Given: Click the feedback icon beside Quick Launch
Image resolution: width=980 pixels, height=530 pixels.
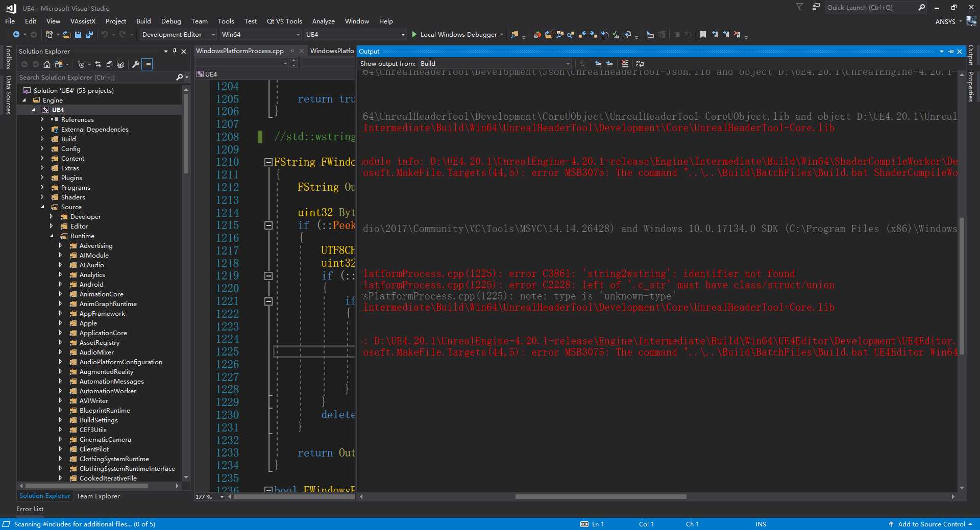Looking at the screenshot, I should pyautogui.click(x=816, y=7).
